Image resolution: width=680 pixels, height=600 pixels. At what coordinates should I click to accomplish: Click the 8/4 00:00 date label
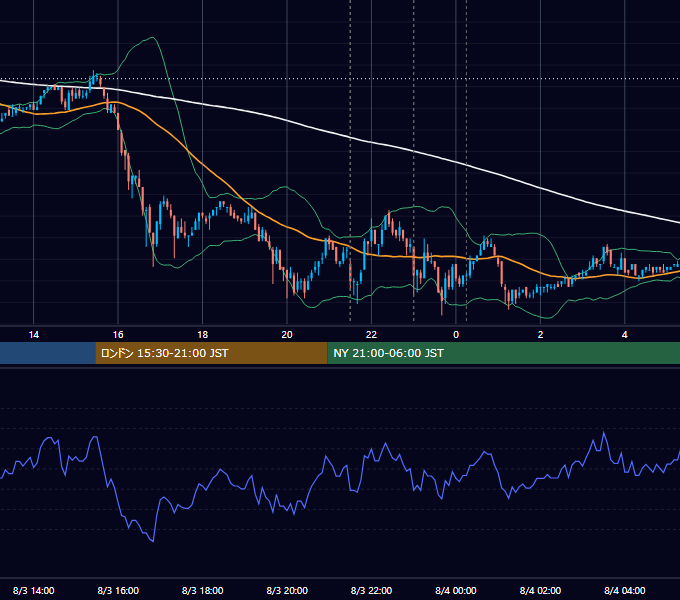click(456, 590)
